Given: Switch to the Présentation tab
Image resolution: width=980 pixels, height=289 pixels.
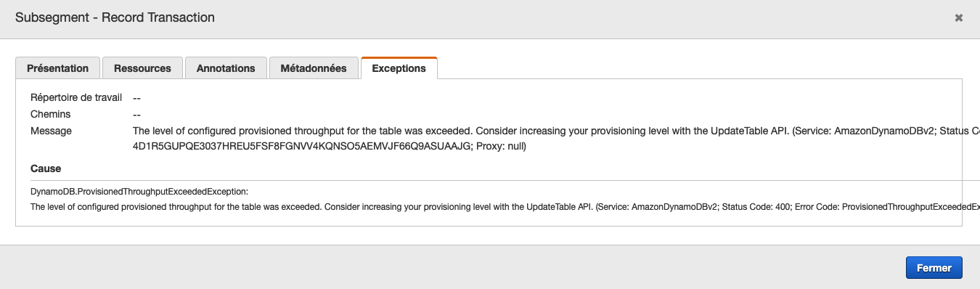Looking at the screenshot, I should pyautogui.click(x=58, y=68).
